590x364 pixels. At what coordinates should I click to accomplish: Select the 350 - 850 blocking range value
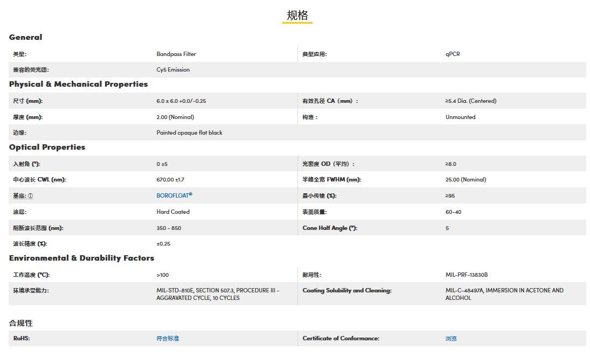pyautogui.click(x=169, y=228)
